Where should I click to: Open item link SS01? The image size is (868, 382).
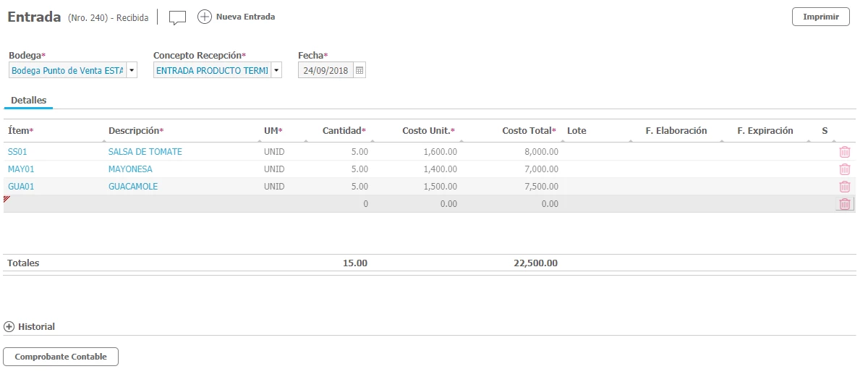click(16, 152)
